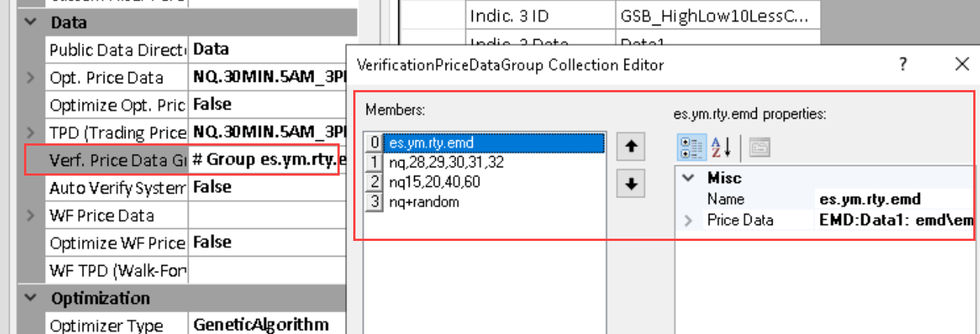Move selected member up with arrow button

tap(632, 148)
